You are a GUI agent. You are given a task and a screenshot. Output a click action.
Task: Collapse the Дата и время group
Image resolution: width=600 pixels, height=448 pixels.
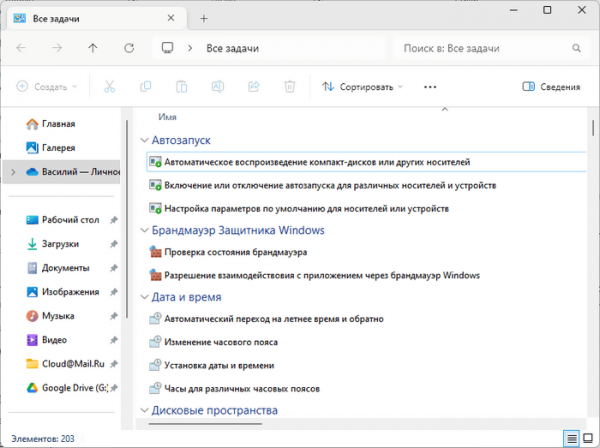tap(144, 297)
